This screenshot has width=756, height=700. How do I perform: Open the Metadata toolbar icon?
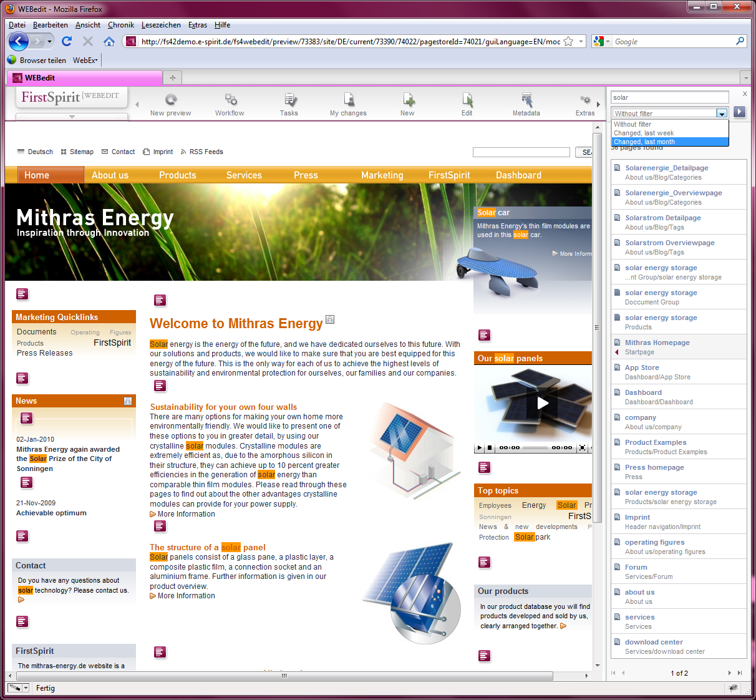coord(526,104)
